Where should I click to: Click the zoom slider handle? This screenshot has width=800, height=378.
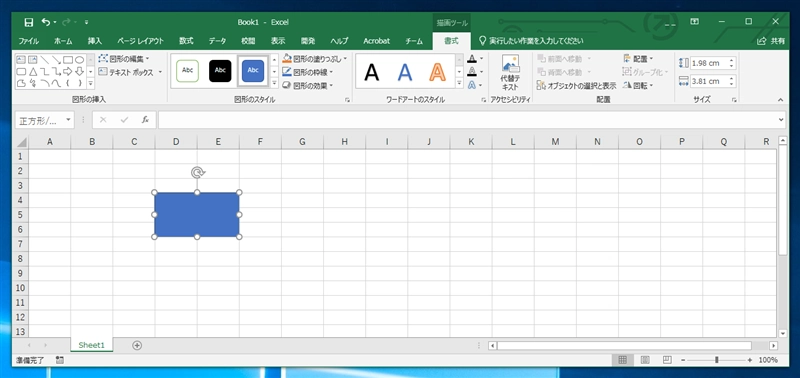pyautogui.click(x=716, y=360)
